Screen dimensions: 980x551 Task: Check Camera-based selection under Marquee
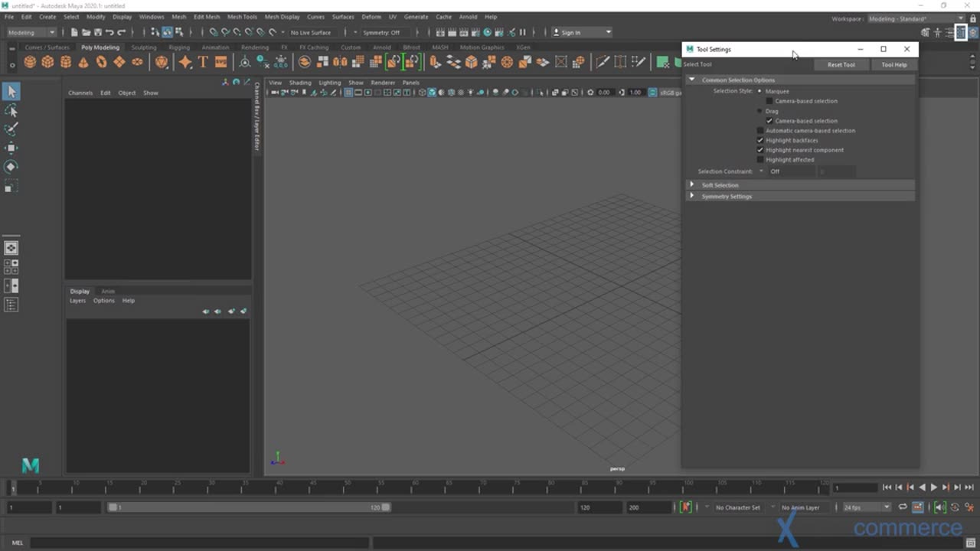769,101
